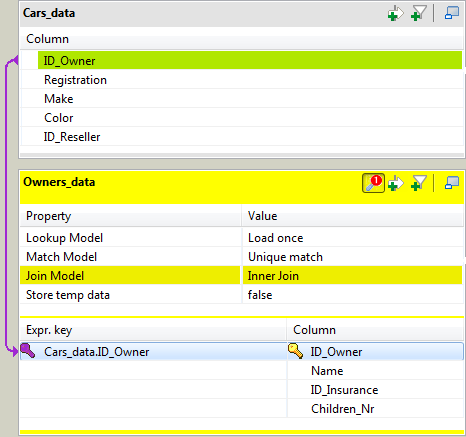Open Match Model value Unique match
Image resolution: width=466 pixels, height=437 pixels.
[353, 257]
